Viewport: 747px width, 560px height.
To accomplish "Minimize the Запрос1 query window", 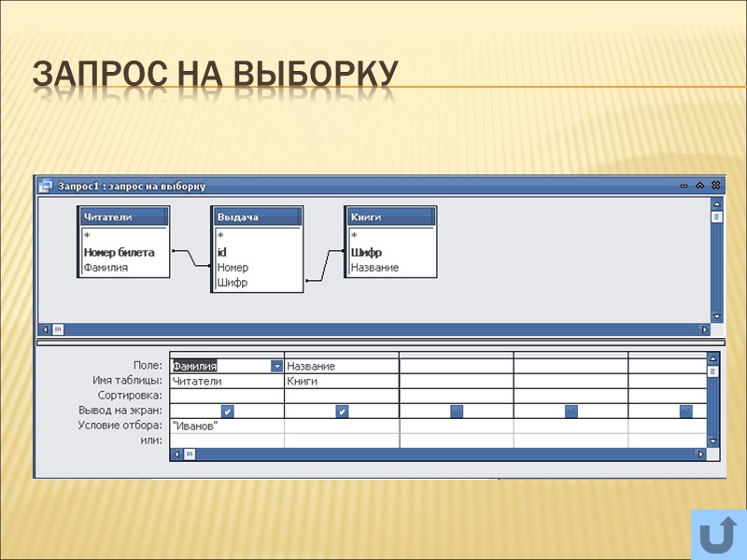I will [685, 185].
